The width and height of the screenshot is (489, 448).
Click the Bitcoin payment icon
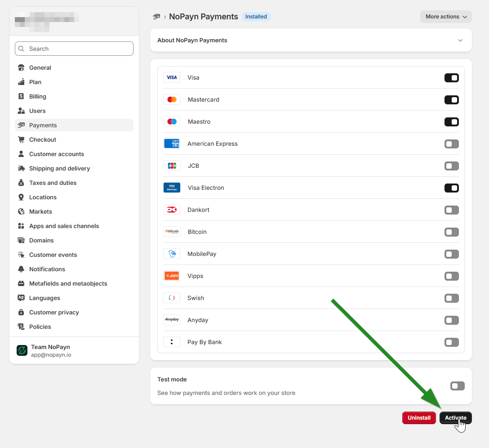click(x=172, y=232)
